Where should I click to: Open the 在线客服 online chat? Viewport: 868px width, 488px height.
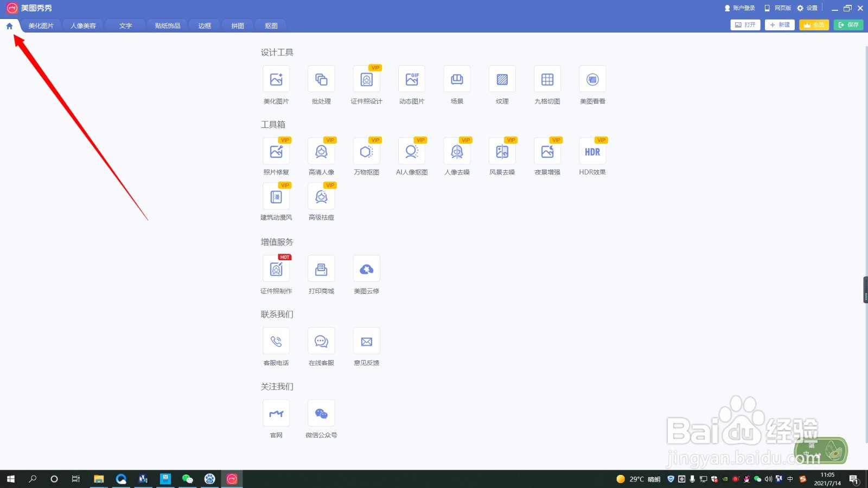coord(321,341)
